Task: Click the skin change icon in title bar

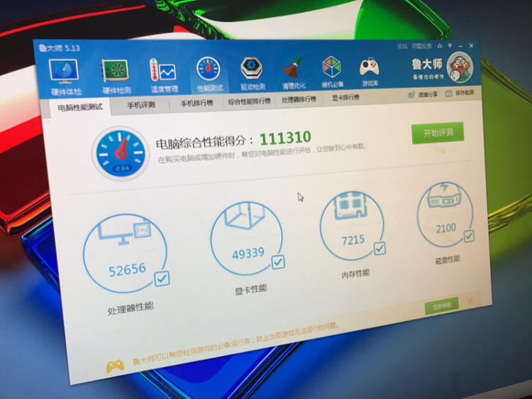Action: click(440, 45)
